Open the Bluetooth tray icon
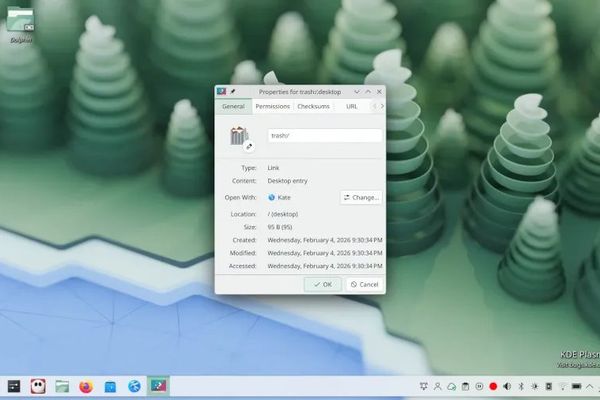This screenshot has width=600, height=400. coord(521,387)
